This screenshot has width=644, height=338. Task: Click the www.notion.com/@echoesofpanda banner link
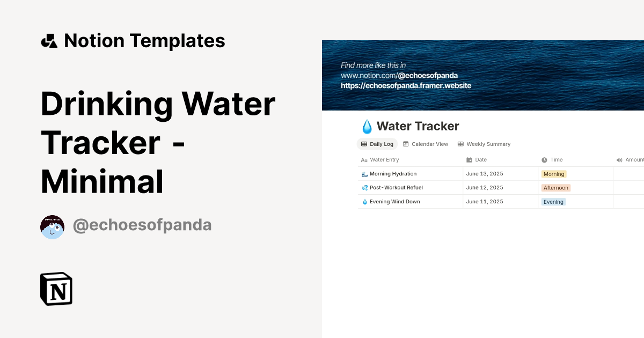point(399,76)
